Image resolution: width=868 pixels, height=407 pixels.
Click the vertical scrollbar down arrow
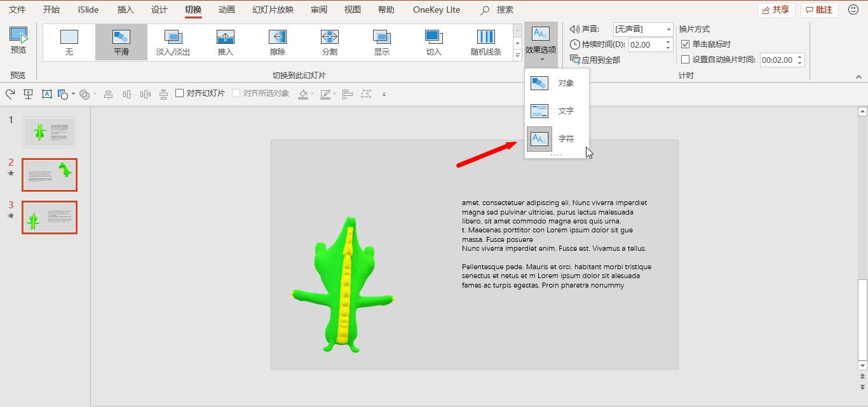click(862, 365)
